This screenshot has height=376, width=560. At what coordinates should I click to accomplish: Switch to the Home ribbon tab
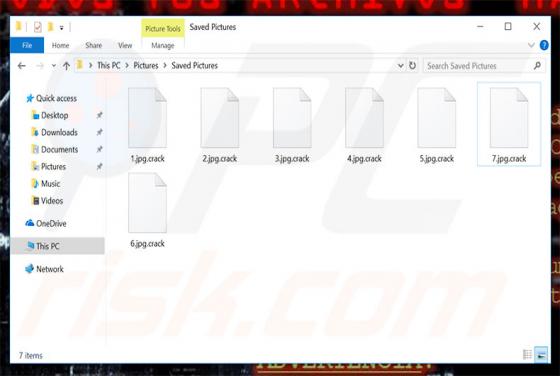[60, 45]
